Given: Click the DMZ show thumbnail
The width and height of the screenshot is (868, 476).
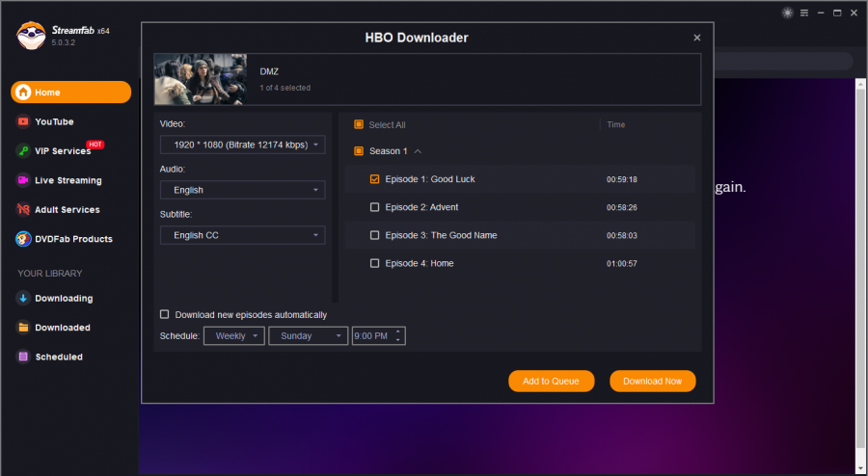Looking at the screenshot, I should [201, 80].
